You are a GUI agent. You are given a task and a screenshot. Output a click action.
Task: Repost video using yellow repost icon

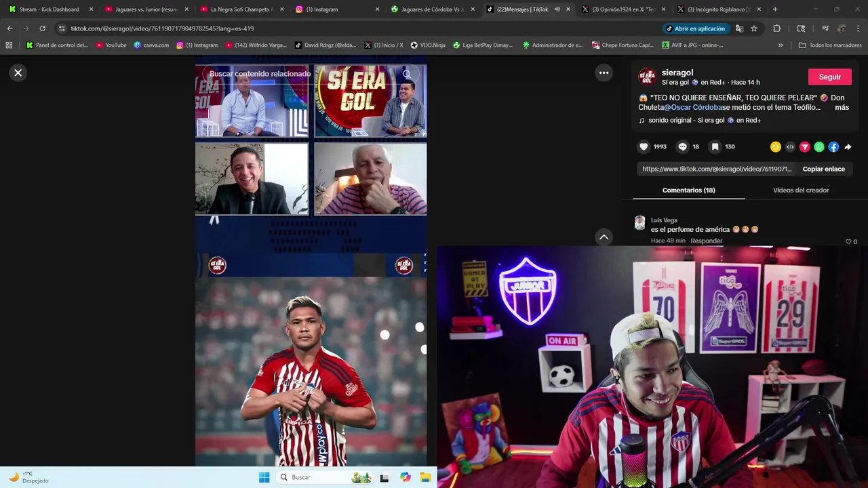click(x=776, y=146)
